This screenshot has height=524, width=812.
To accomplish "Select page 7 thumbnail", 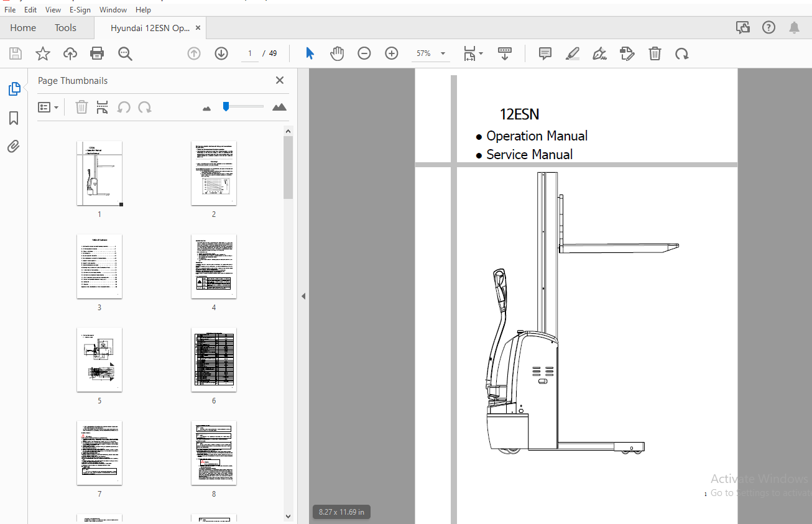I will pos(99,453).
